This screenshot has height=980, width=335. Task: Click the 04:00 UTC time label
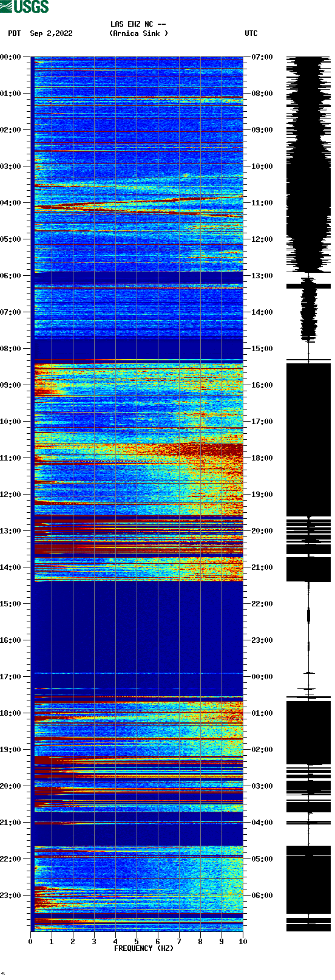coord(262,823)
